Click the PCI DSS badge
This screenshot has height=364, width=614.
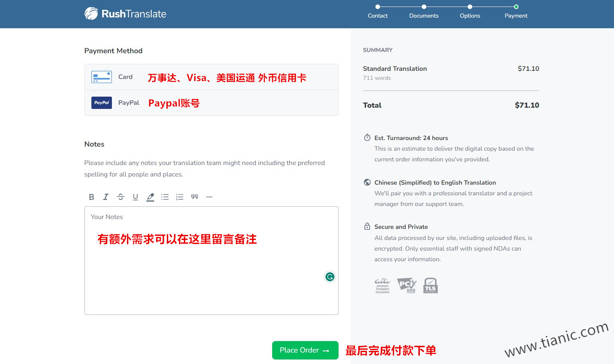[x=407, y=286]
